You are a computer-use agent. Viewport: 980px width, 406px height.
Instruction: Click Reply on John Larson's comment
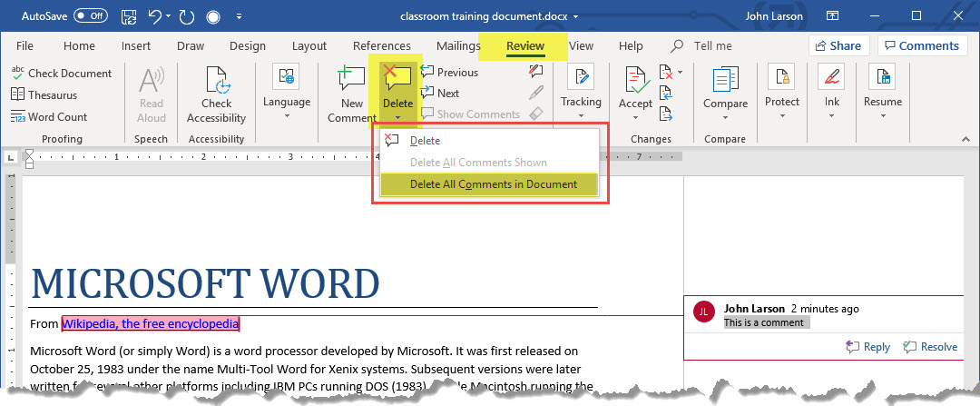pos(867,347)
